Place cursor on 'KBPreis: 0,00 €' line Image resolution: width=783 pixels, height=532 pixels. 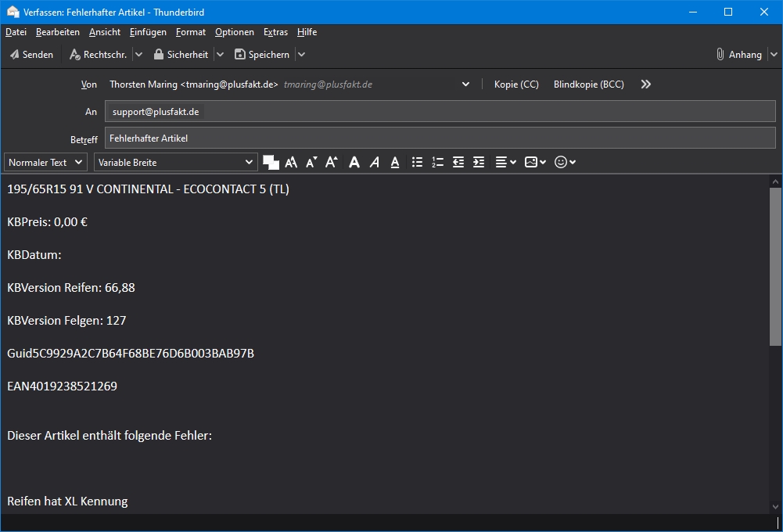tap(48, 221)
